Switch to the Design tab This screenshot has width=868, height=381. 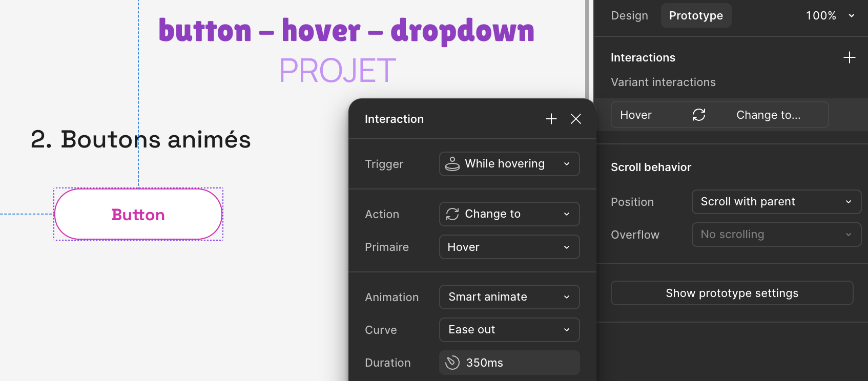[x=629, y=15]
